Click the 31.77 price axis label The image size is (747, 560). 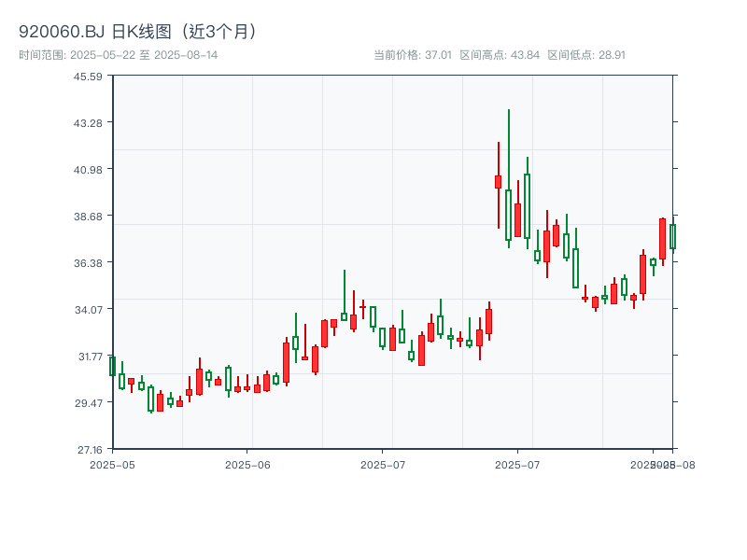[x=89, y=357]
